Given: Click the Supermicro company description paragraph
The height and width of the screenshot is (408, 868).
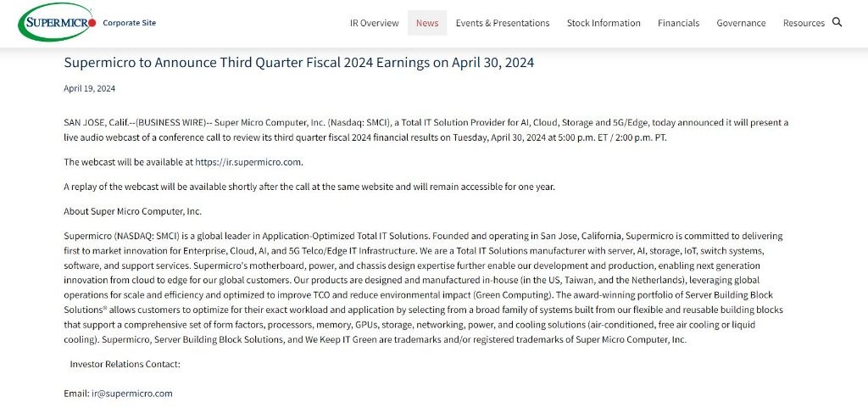Looking at the screenshot, I should point(424,288).
